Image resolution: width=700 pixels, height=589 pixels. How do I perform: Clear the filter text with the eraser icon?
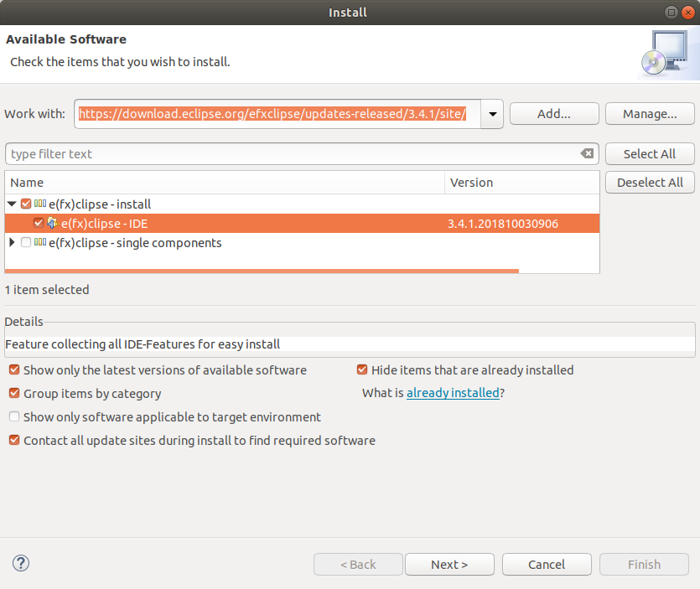(587, 153)
